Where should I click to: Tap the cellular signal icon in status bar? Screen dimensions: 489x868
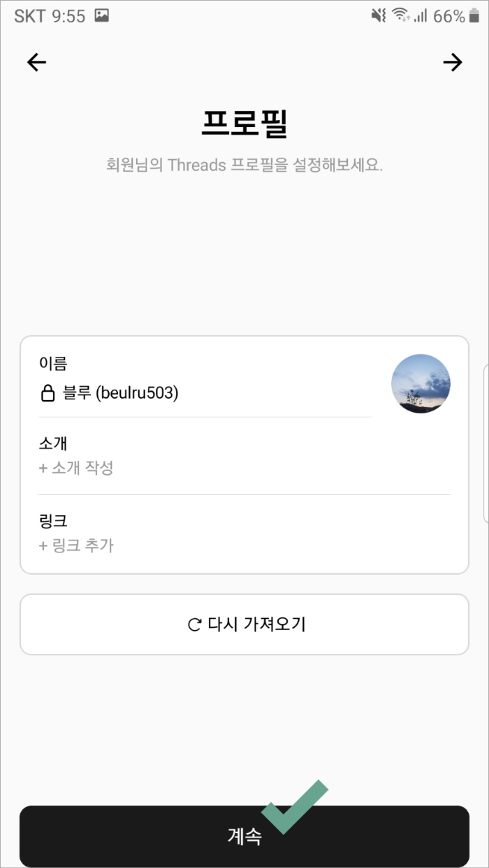(x=422, y=14)
